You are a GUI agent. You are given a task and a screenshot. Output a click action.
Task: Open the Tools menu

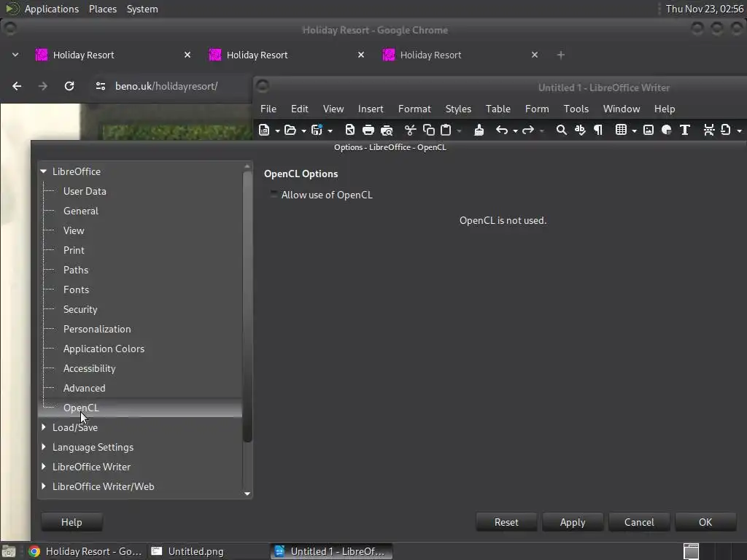pyautogui.click(x=576, y=109)
